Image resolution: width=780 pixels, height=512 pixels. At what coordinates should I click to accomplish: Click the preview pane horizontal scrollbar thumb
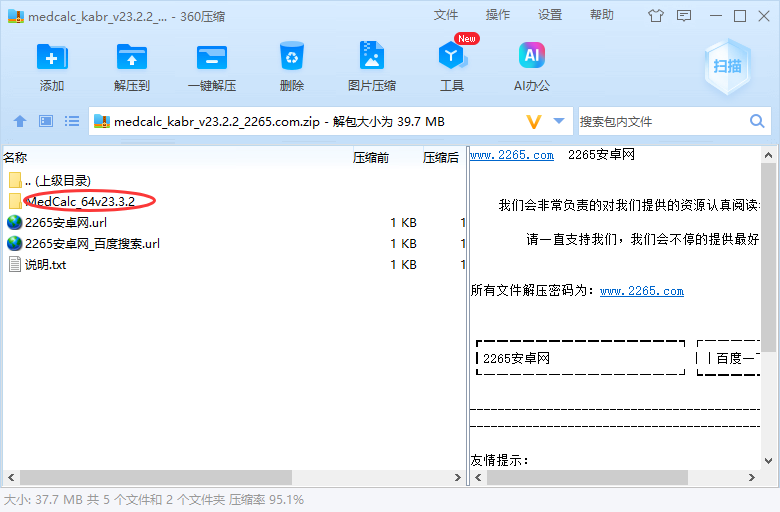pos(587,477)
